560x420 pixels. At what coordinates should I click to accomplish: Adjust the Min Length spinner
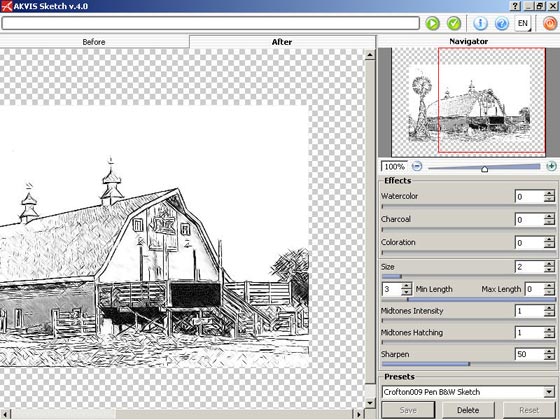(x=407, y=289)
